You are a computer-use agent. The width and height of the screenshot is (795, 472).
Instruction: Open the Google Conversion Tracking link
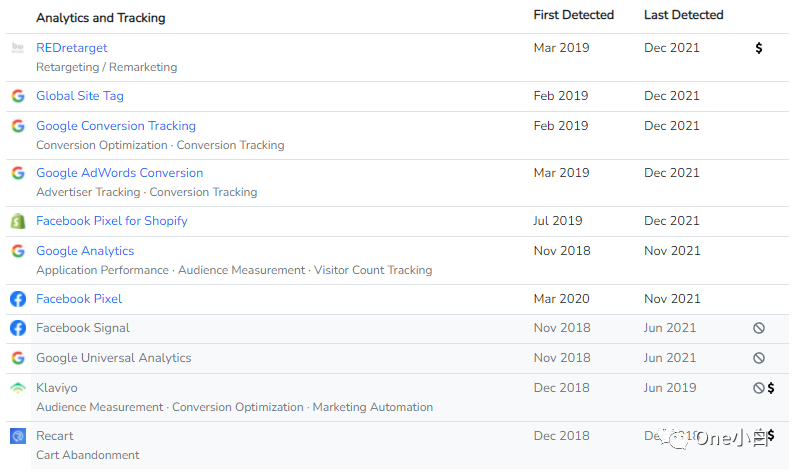[116, 126]
